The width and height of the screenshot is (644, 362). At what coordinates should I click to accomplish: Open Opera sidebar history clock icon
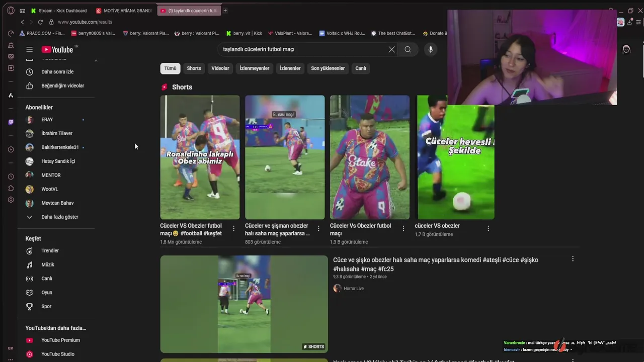(11, 176)
